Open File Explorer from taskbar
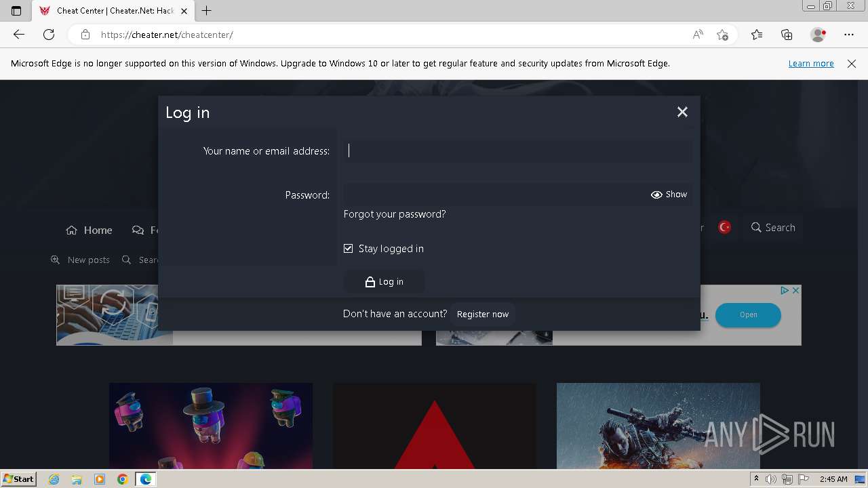Viewport: 868px width, 488px height. coord(77,479)
